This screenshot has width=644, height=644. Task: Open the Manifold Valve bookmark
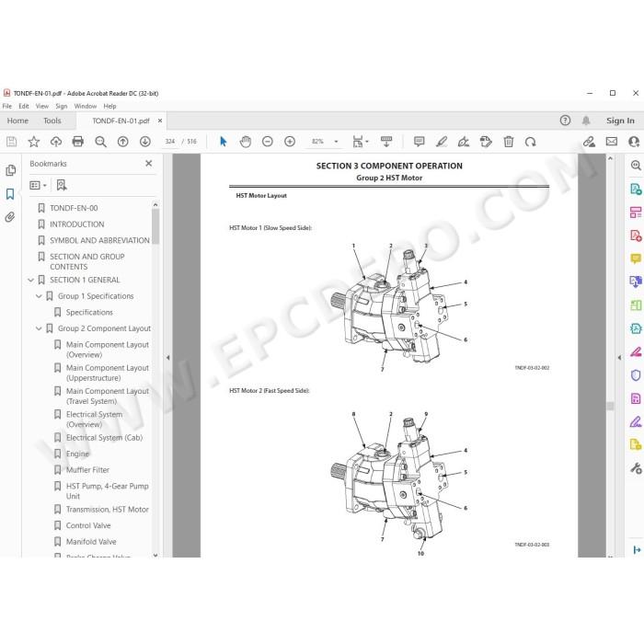91,542
